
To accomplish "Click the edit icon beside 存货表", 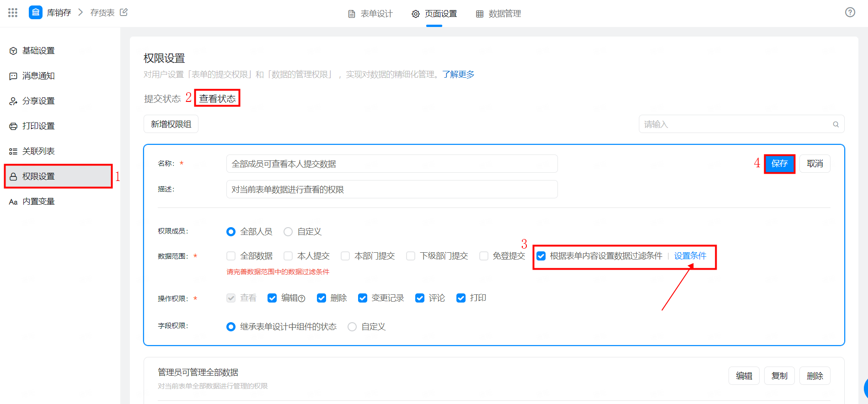I will click(x=123, y=12).
